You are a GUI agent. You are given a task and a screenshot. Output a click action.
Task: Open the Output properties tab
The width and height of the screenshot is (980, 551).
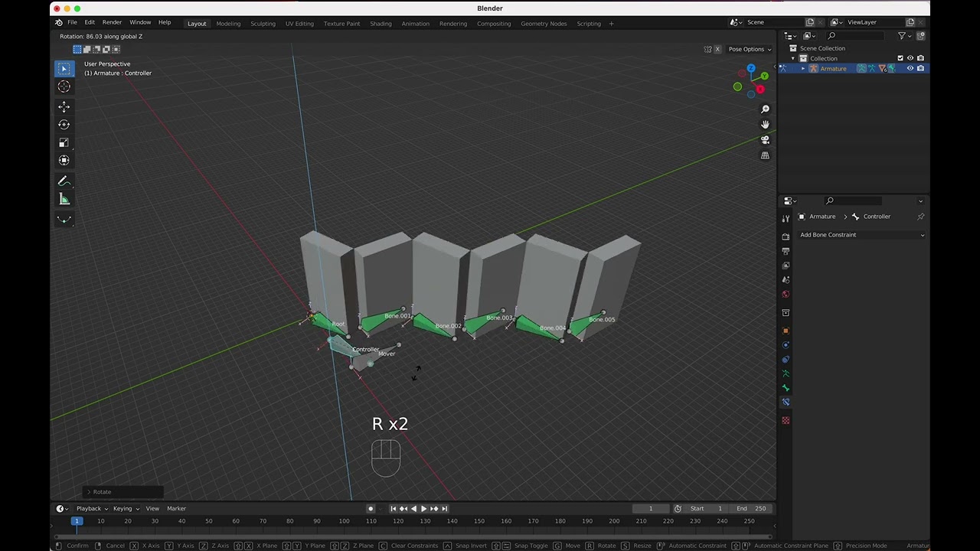[786, 251]
